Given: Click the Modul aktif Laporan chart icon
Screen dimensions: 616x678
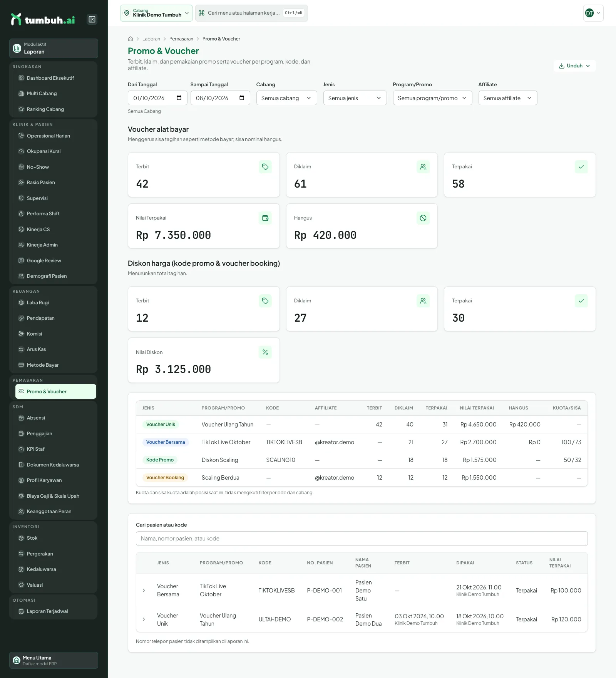Looking at the screenshot, I should coord(17,48).
